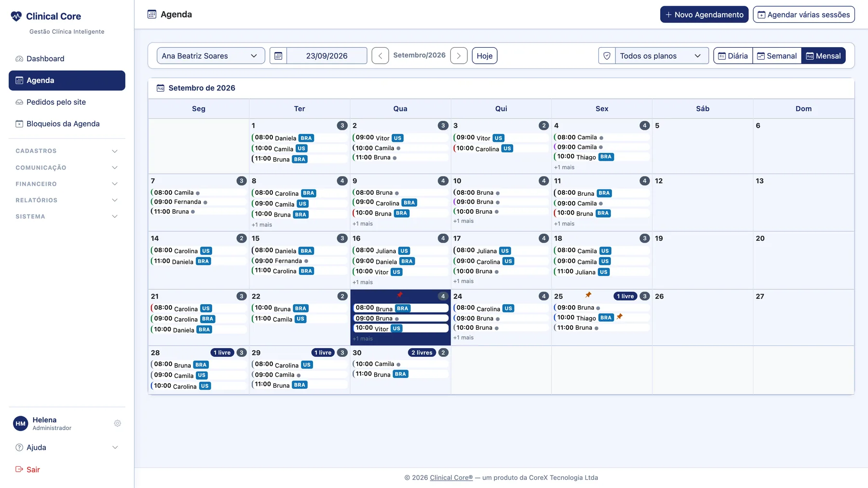
Task: Select the Mensal view
Action: tap(824, 56)
